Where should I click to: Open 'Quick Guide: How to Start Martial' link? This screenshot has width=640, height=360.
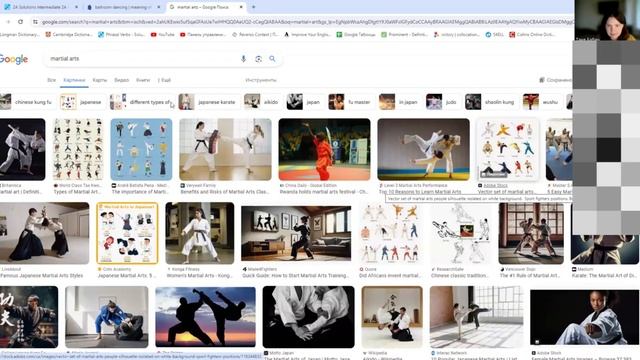click(296, 276)
